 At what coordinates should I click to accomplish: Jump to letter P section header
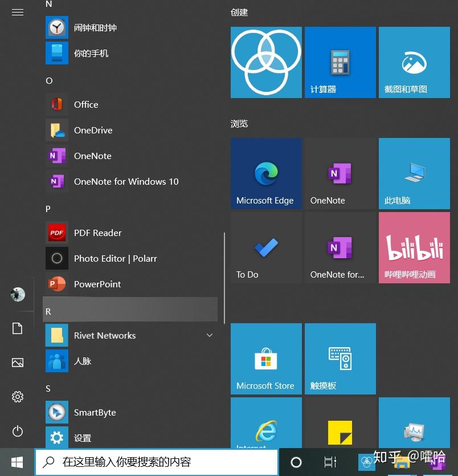(48, 209)
